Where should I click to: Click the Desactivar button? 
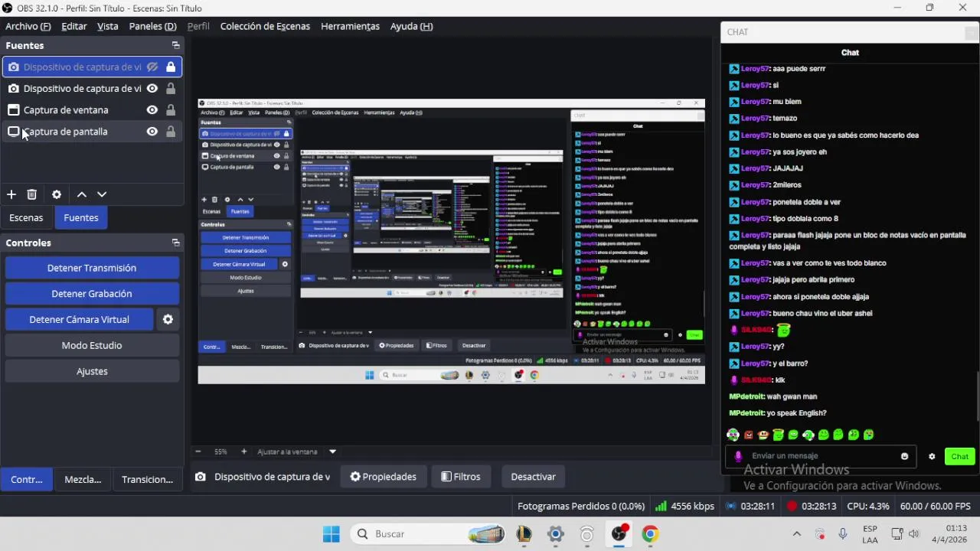533,477
